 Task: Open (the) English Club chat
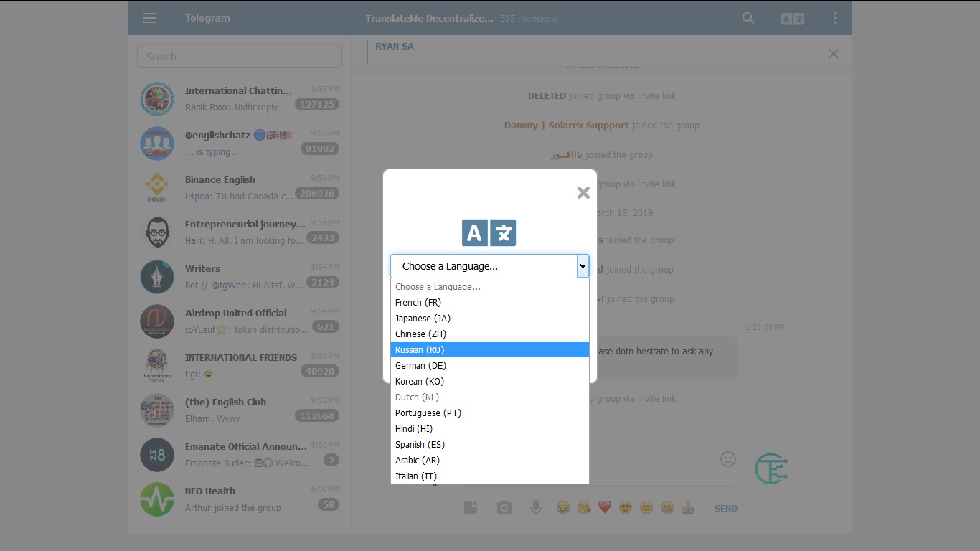240,410
